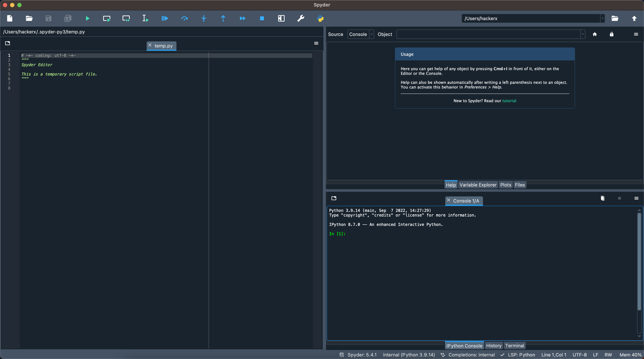This screenshot has width=644, height=359.
Task: Expand the working directory path dropdown
Action: click(602, 18)
